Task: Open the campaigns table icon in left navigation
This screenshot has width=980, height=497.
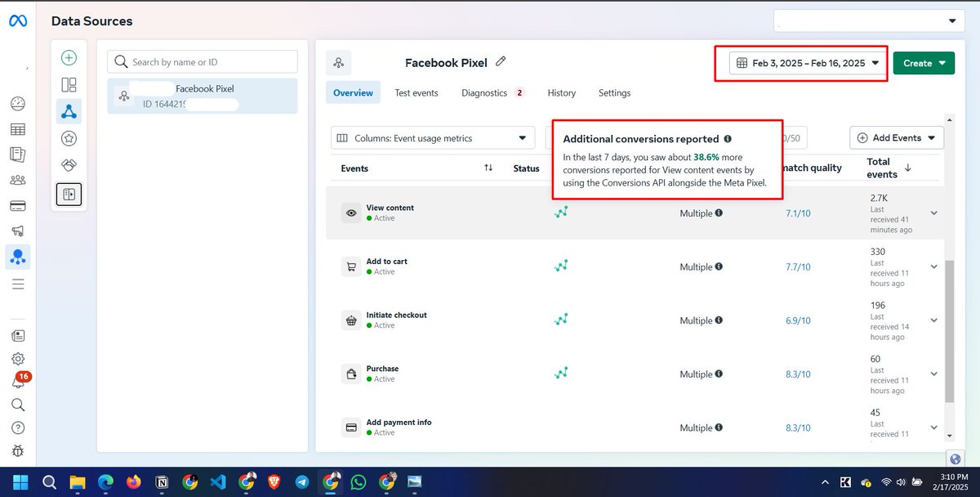Action: point(18,129)
